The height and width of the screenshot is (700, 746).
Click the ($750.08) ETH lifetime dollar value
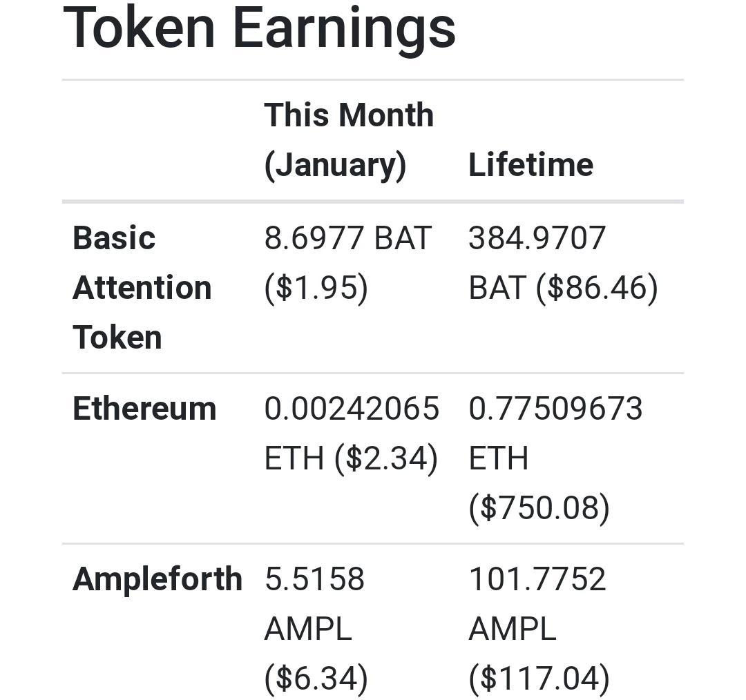539,508
